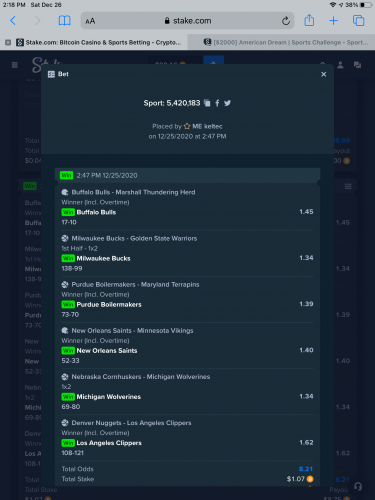The image size is (375, 500).
Task: Click the Wi-Fi indicator in status bar
Action: 332,5
